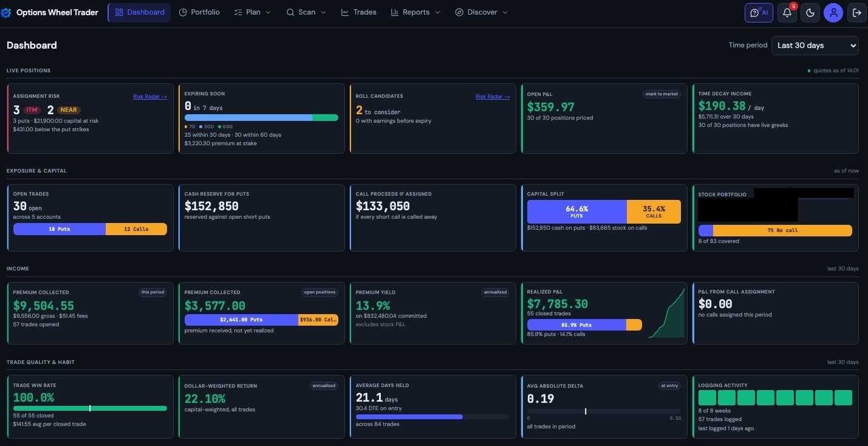Click the log out icon

pos(856,13)
